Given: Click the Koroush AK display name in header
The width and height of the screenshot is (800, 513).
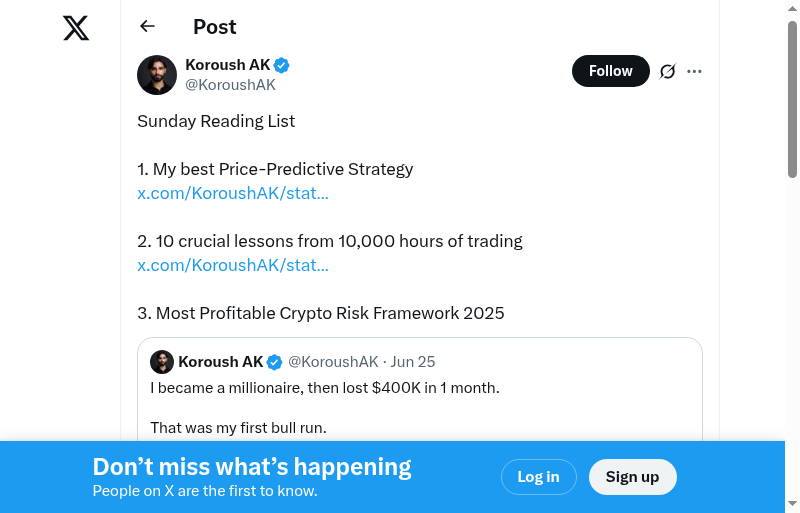Looking at the screenshot, I should tap(228, 65).
